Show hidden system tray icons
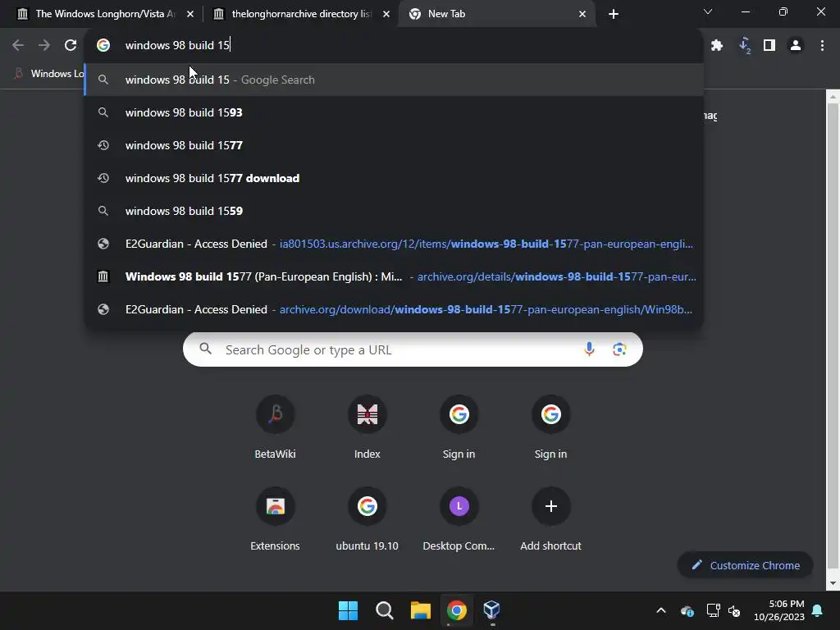The height and width of the screenshot is (630, 840). point(661,610)
